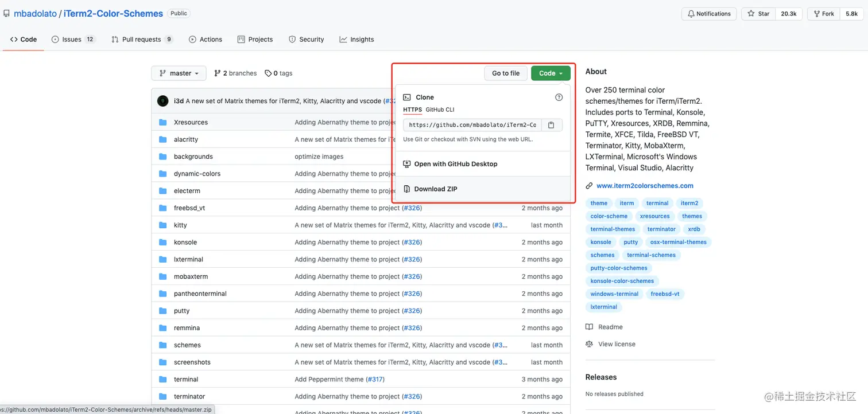Click the i3d committer avatar
This screenshot has width=868, height=414.
(x=163, y=101)
